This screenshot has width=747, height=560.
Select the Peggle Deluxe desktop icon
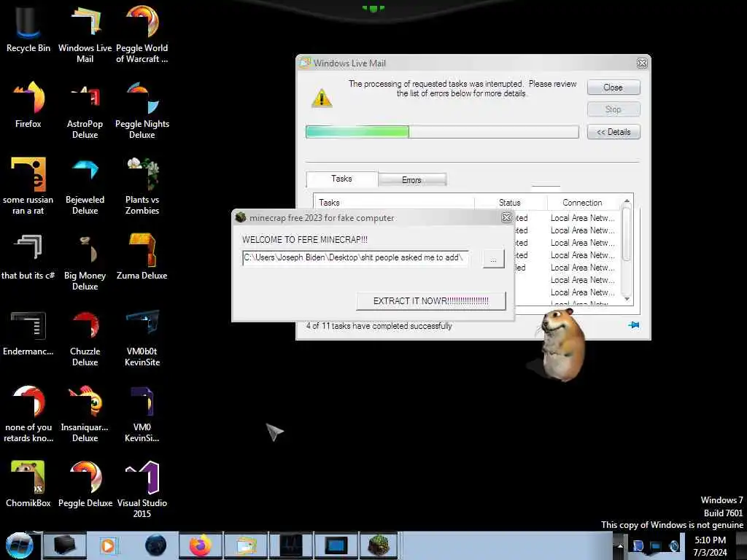tap(85, 484)
